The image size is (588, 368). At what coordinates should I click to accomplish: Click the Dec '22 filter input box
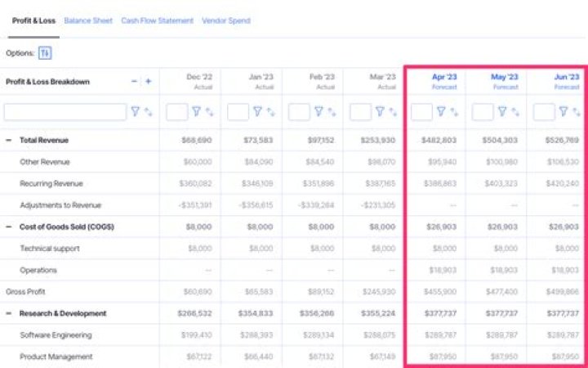click(x=177, y=112)
